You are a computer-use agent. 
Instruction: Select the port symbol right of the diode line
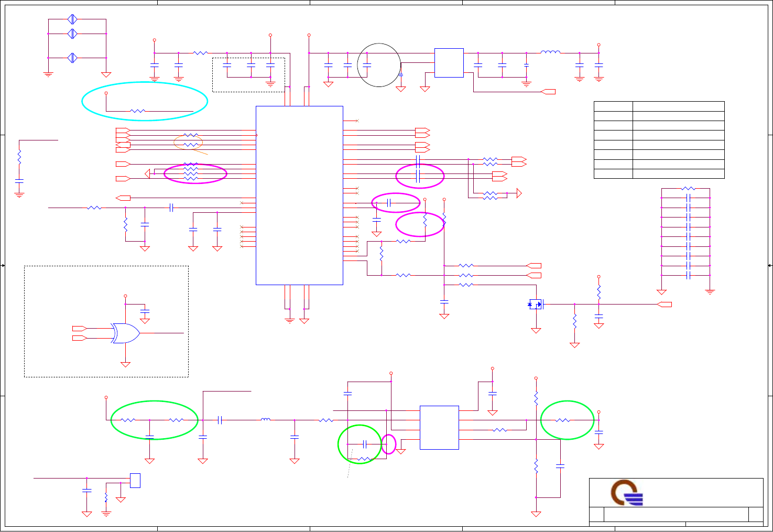pyautogui.click(x=665, y=304)
